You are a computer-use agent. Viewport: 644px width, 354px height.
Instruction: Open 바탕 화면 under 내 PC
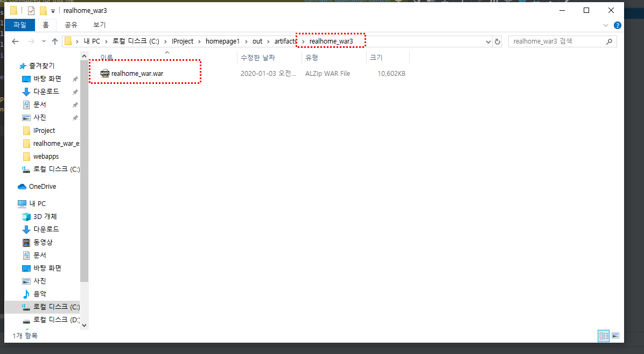47,268
